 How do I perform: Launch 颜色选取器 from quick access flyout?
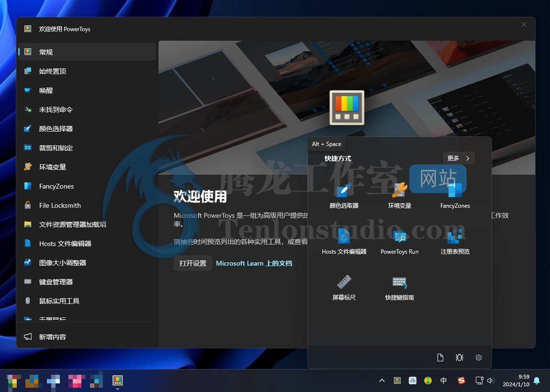pyautogui.click(x=344, y=196)
